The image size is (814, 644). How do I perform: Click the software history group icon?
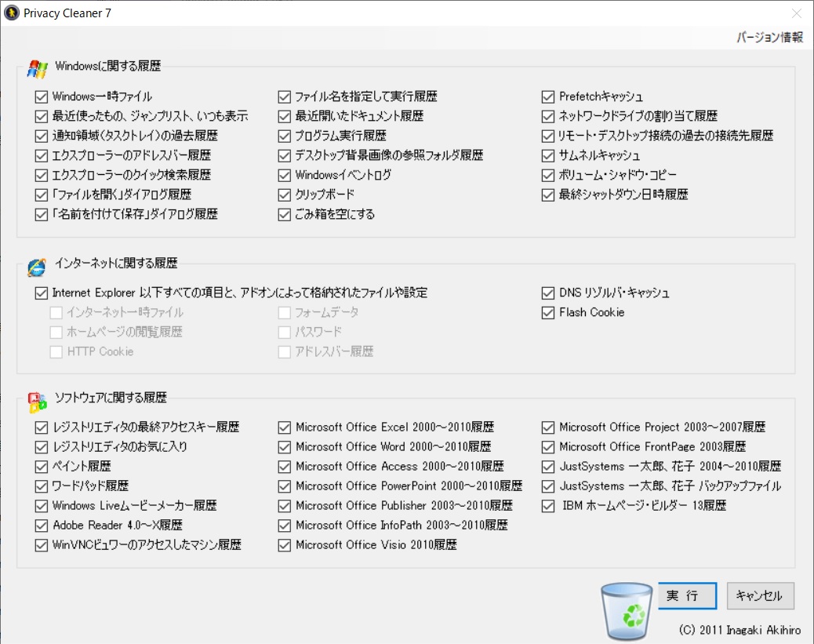(38, 402)
